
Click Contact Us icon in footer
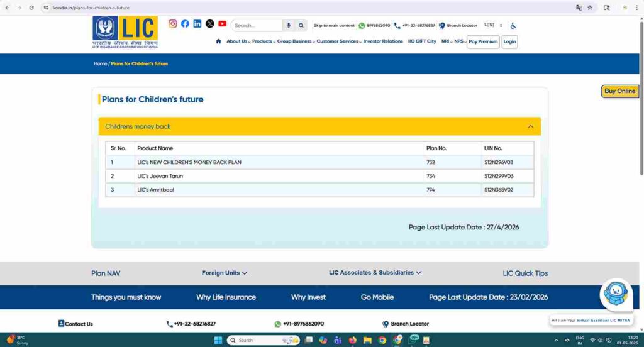pos(61,324)
